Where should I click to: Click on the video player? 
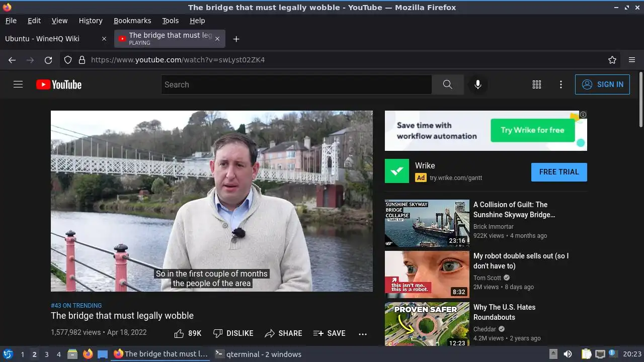212,201
